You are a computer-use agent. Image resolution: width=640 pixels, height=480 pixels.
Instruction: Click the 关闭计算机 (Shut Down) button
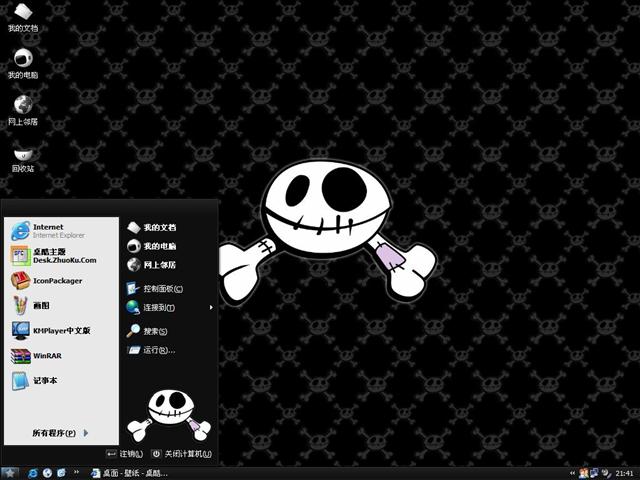coord(181,454)
